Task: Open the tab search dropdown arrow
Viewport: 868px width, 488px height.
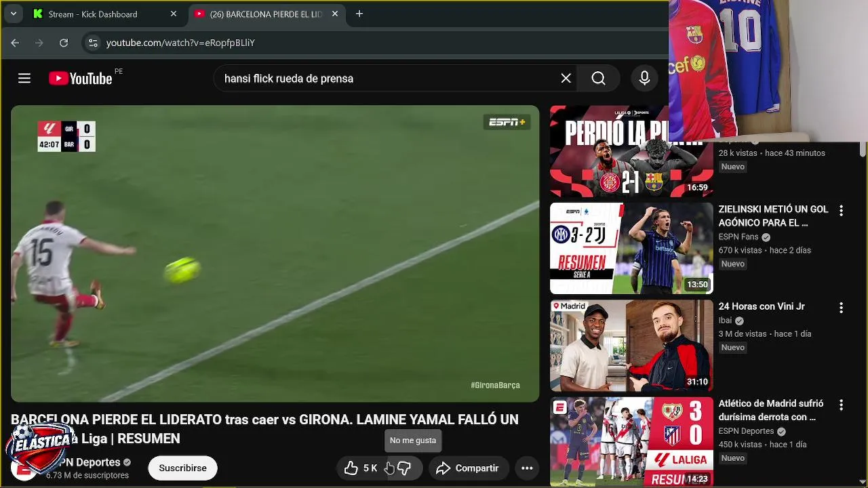Action: pos(13,14)
